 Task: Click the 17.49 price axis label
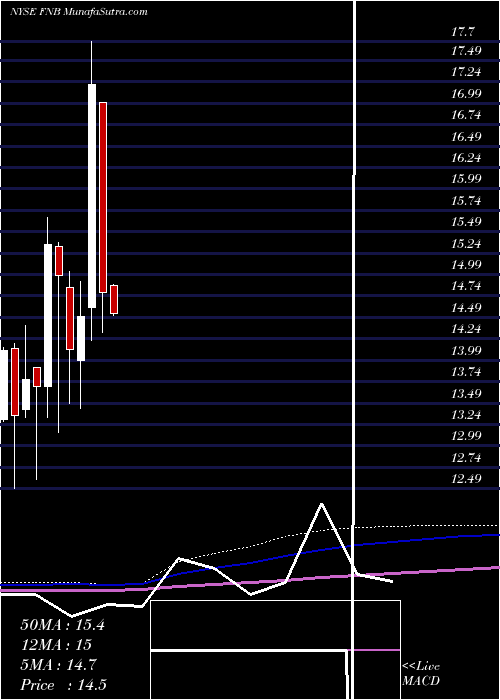(466, 51)
